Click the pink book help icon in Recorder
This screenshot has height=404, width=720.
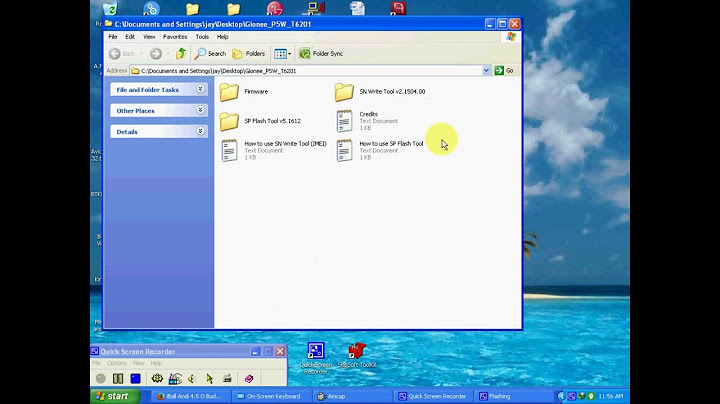click(249, 379)
